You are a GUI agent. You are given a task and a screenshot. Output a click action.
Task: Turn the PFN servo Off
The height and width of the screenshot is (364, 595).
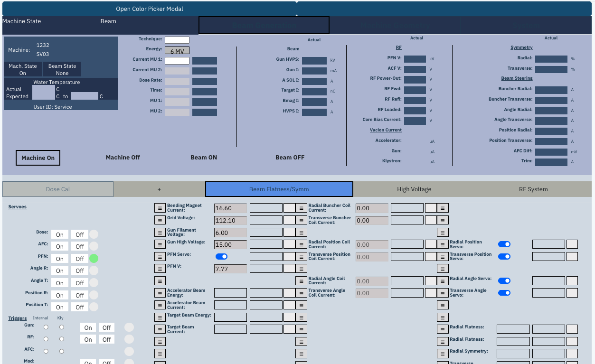(80, 259)
